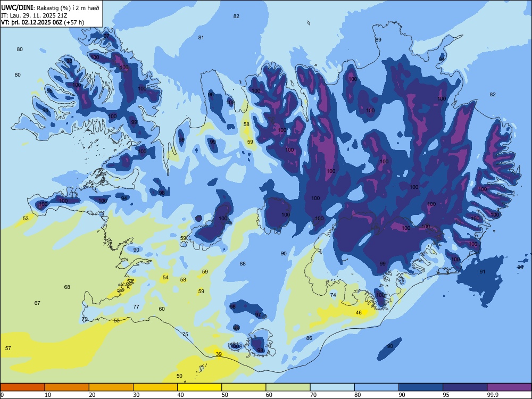Pick the light blue 80–90 legend swatch
The image size is (532, 399).
pyautogui.click(x=377, y=387)
